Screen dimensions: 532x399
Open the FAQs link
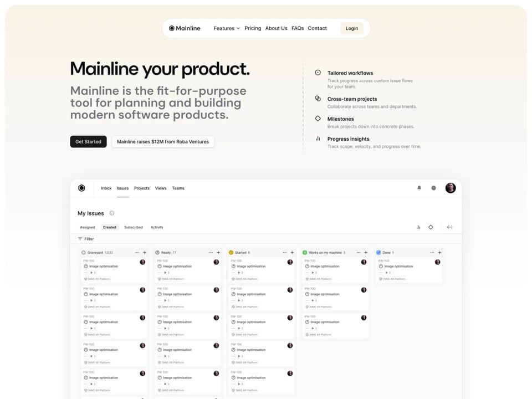click(298, 28)
